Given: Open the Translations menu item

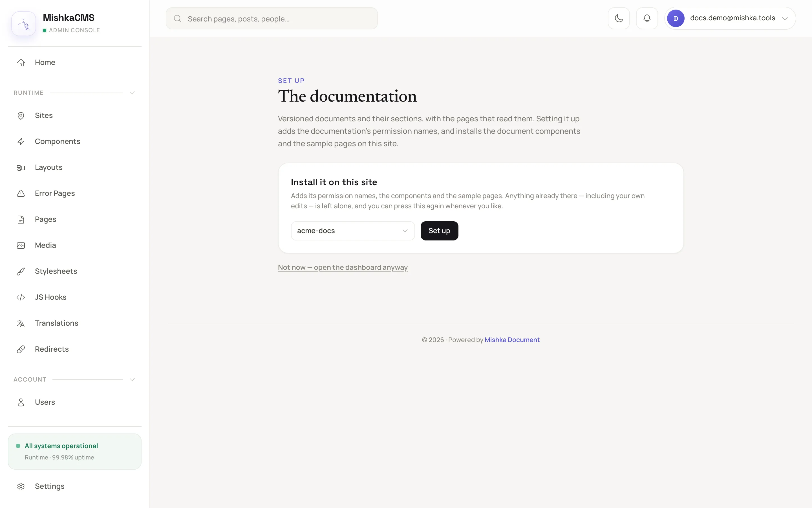Looking at the screenshot, I should click(x=74, y=323).
